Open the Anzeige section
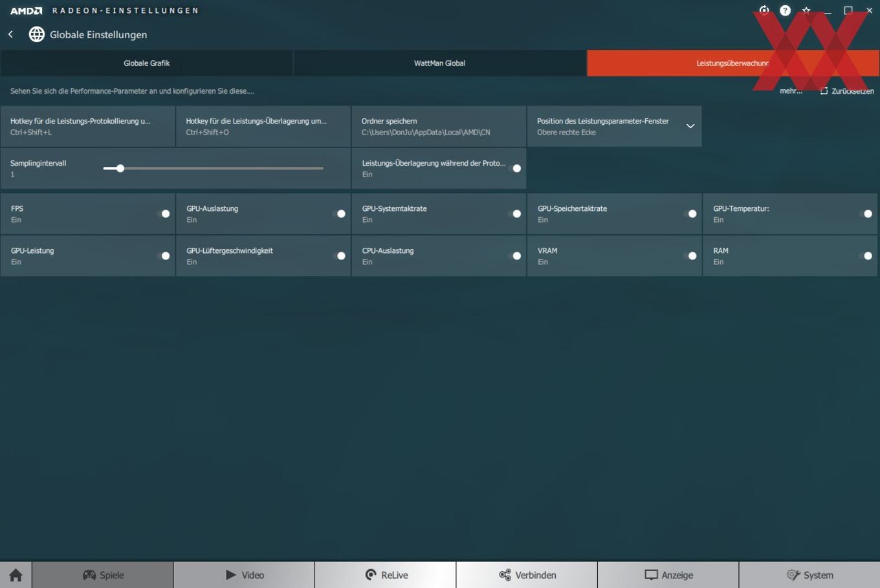This screenshot has height=588, width=880. tap(668, 575)
